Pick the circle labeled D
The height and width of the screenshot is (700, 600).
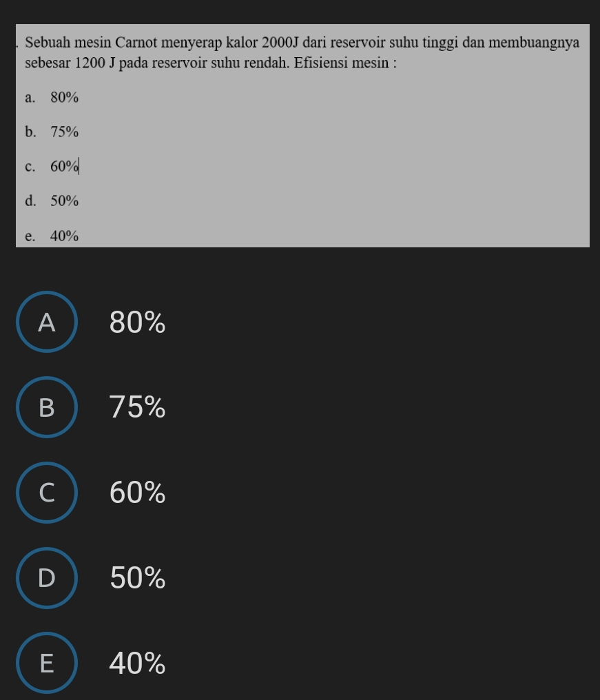[46, 578]
